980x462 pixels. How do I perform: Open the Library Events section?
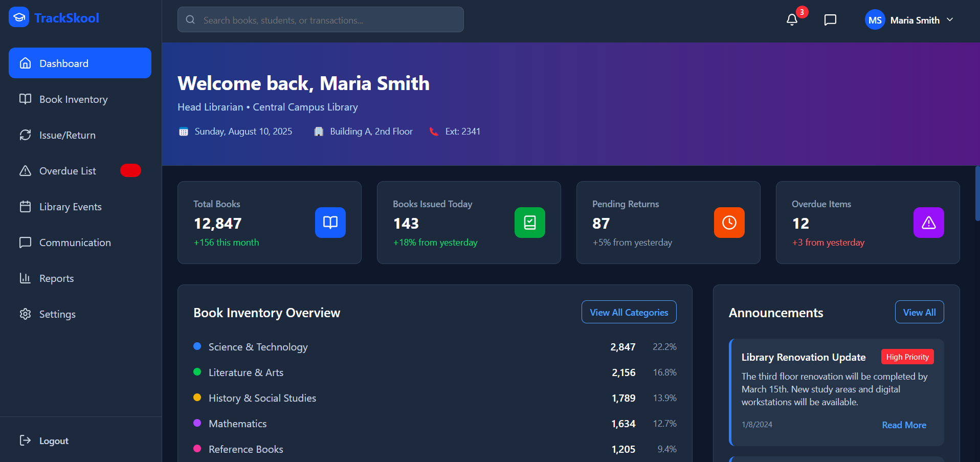(70, 206)
